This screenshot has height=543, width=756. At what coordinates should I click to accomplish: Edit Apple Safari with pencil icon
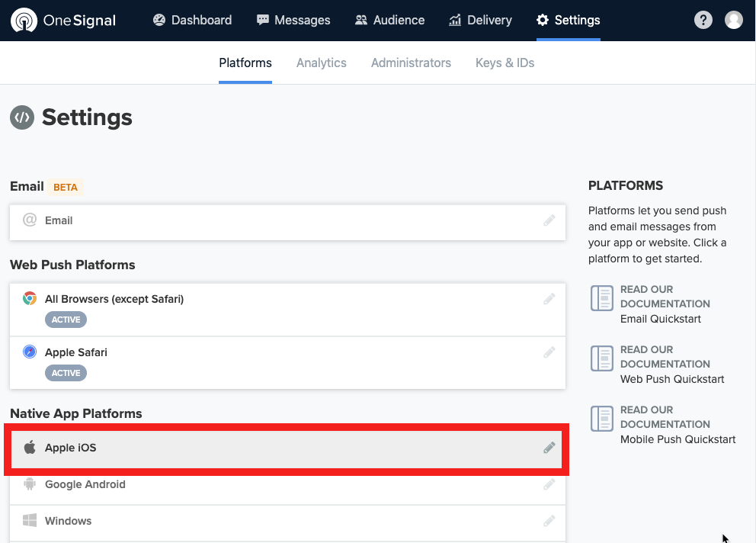point(549,352)
